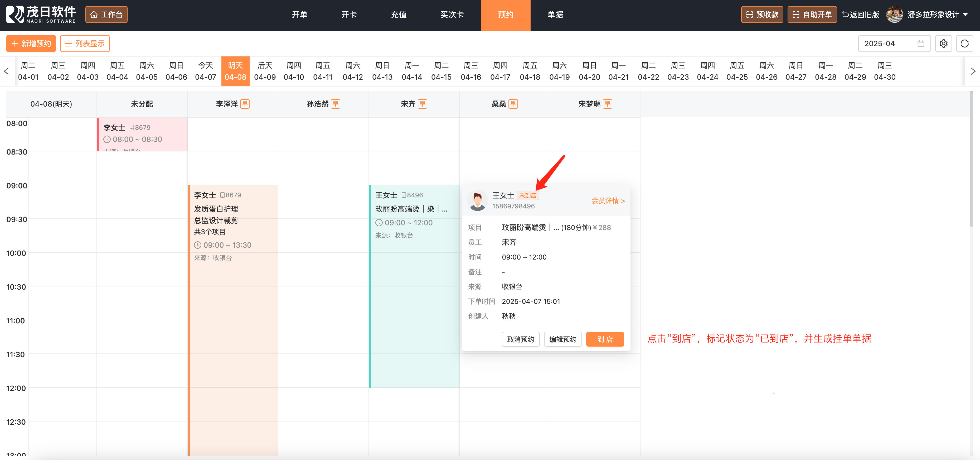Select the date 周四 04-10

coord(294,71)
